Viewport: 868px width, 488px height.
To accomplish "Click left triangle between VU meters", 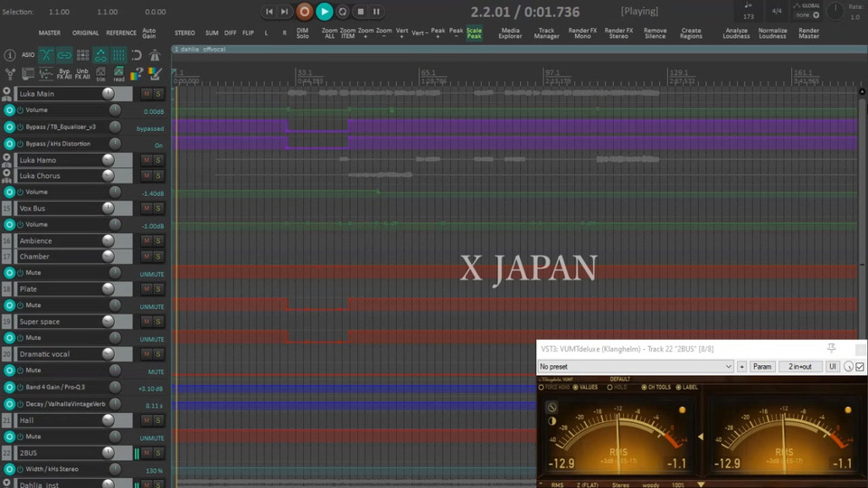I will point(700,436).
